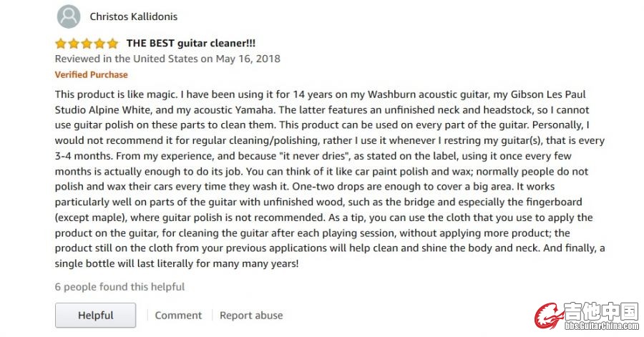
Task: Open the reviewer name Christos Kallidonis
Action: click(134, 16)
